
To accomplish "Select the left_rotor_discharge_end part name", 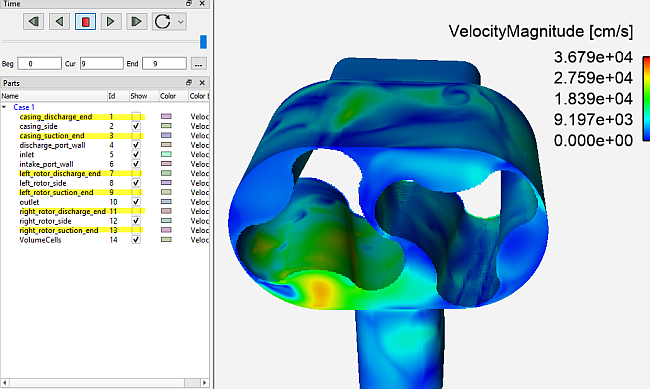I will click(60, 173).
